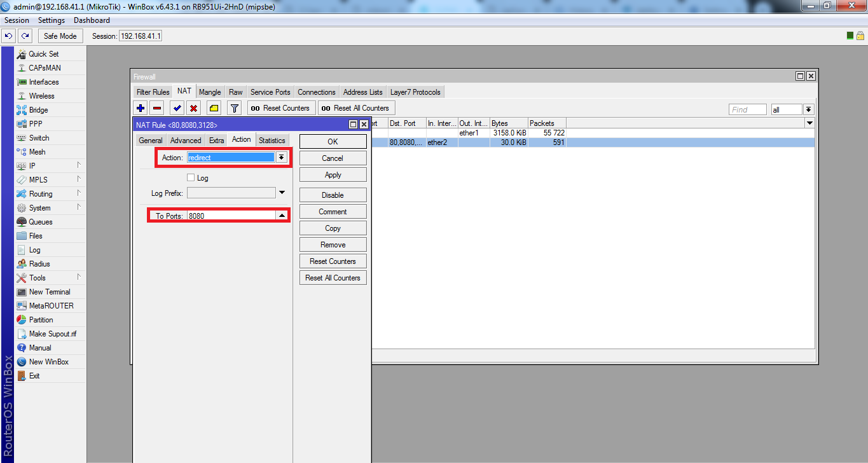Expand the Routing submenu

(x=79, y=193)
